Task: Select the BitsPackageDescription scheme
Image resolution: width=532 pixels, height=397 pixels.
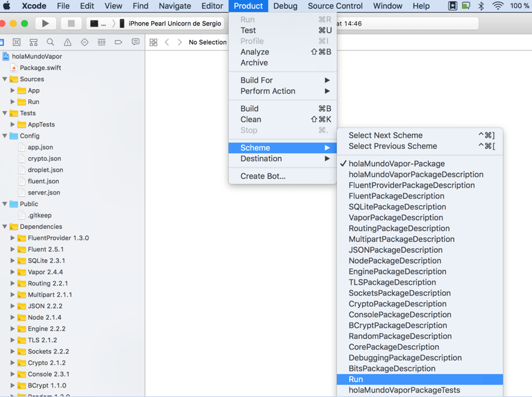Action: [x=420, y=368]
